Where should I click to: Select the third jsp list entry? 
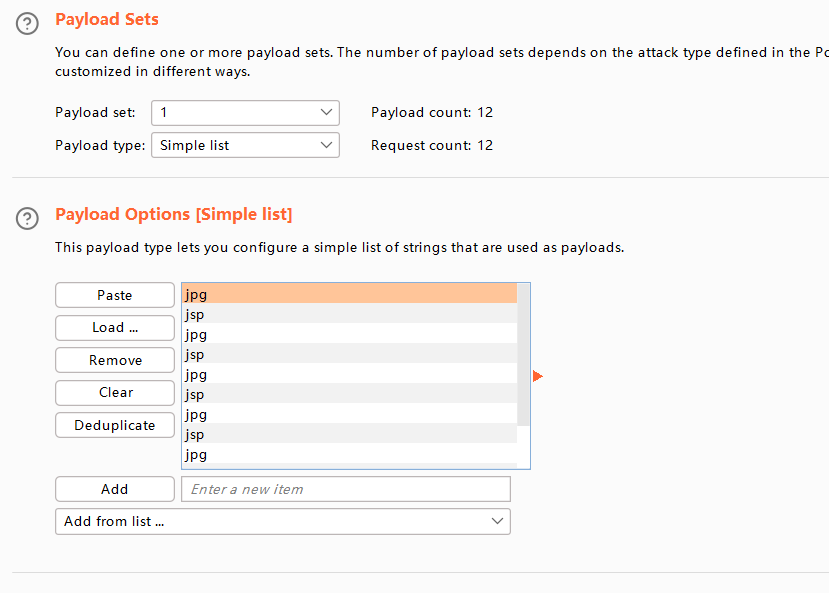pos(349,394)
